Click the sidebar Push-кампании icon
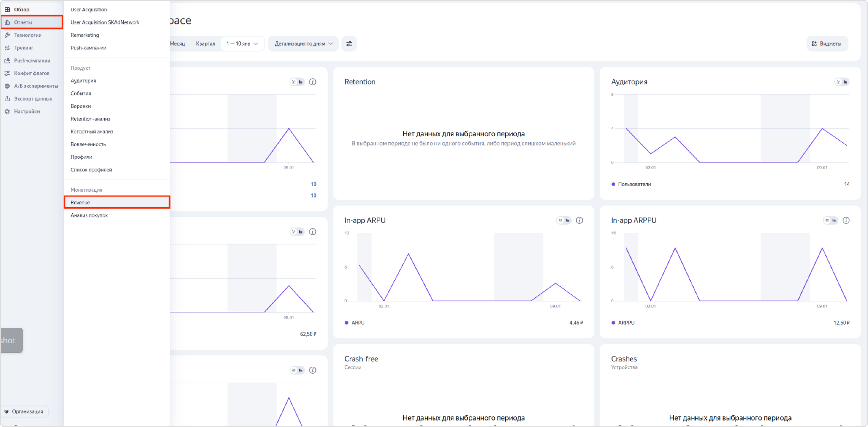 click(x=7, y=61)
